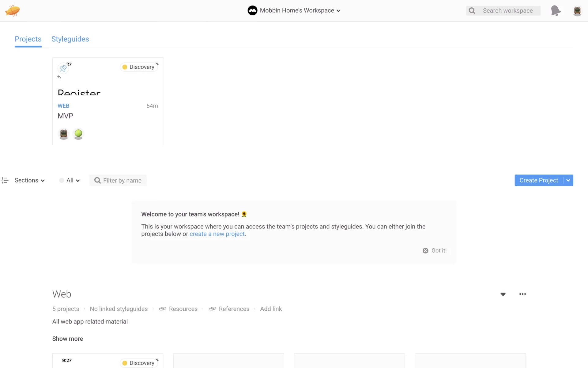
Task: Click the green member avatar on MVP card
Action: tap(78, 134)
